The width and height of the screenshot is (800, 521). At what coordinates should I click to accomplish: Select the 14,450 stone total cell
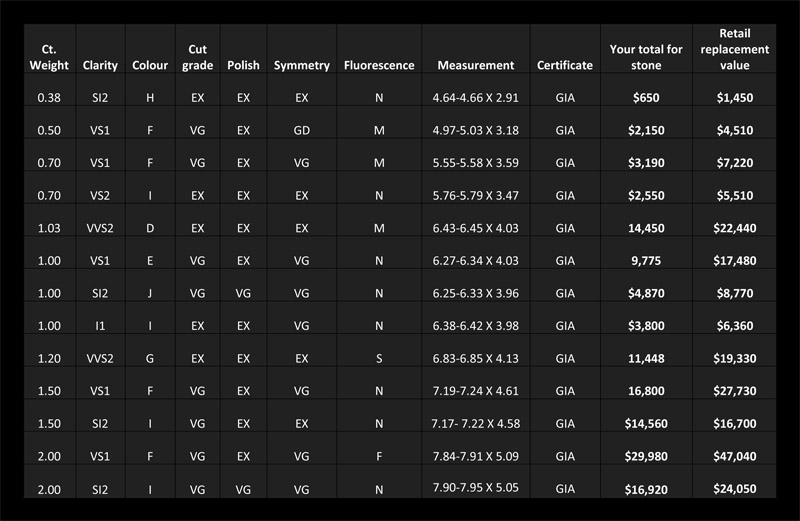click(x=646, y=228)
